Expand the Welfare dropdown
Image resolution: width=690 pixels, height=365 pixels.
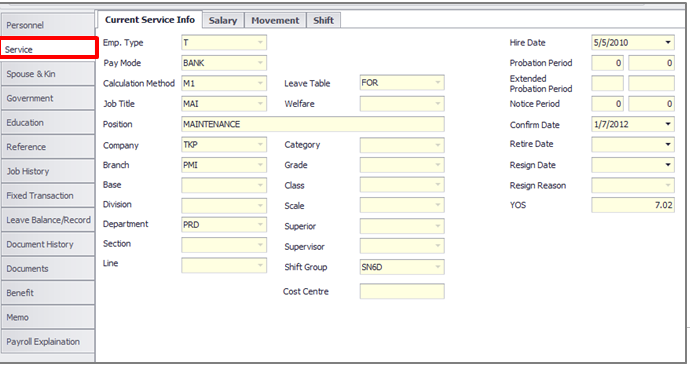tap(438, 104)
